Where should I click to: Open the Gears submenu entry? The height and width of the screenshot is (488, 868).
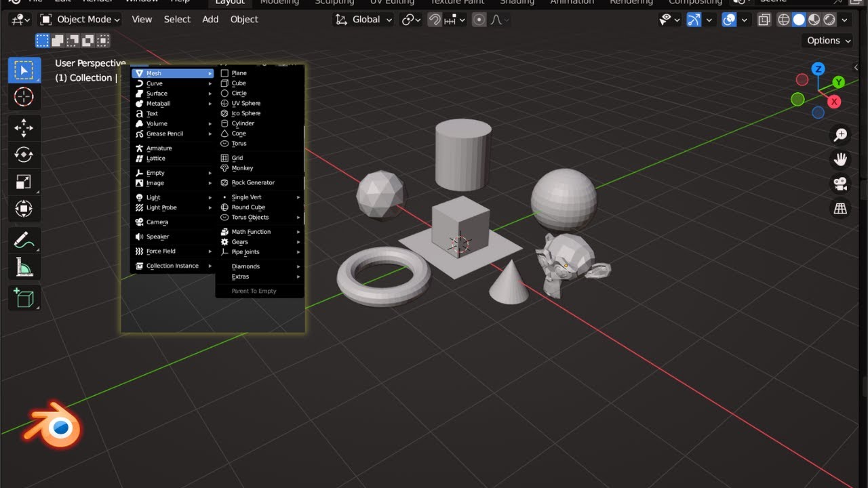click(x=260, y=242)
